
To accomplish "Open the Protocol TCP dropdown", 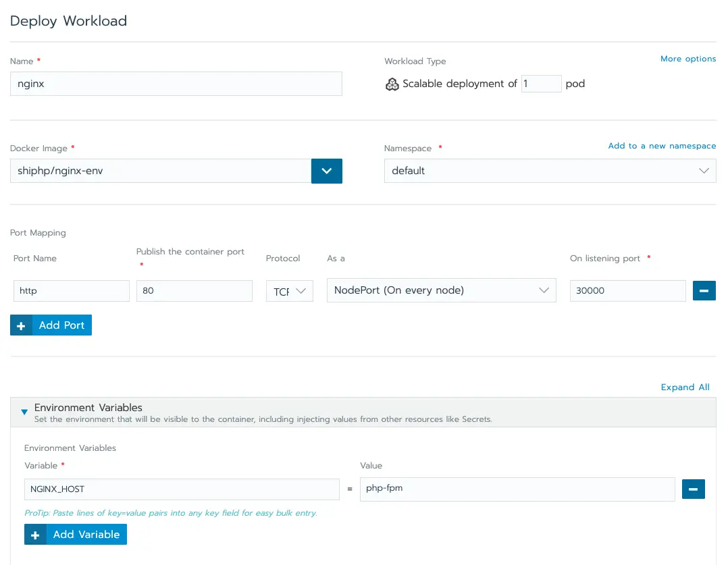I will 289,291.
